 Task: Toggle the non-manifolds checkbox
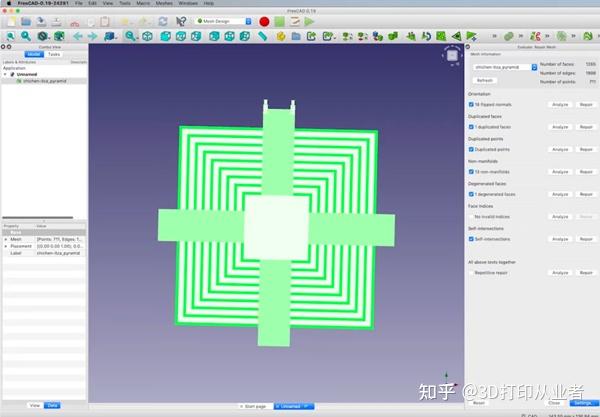pos(471,172)
